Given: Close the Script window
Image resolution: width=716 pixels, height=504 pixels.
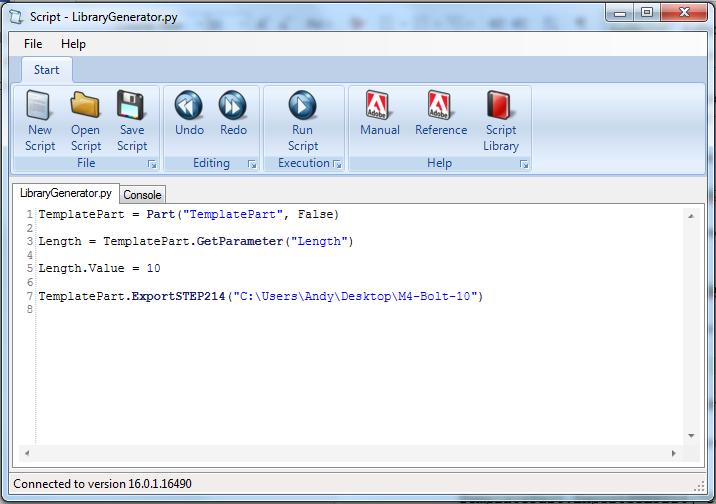Looking at the screenshot, I should click(684, 13).
